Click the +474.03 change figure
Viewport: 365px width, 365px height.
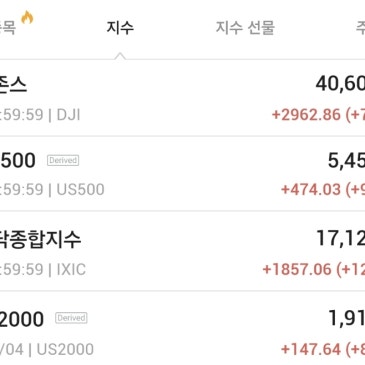(x=311, y=189)
